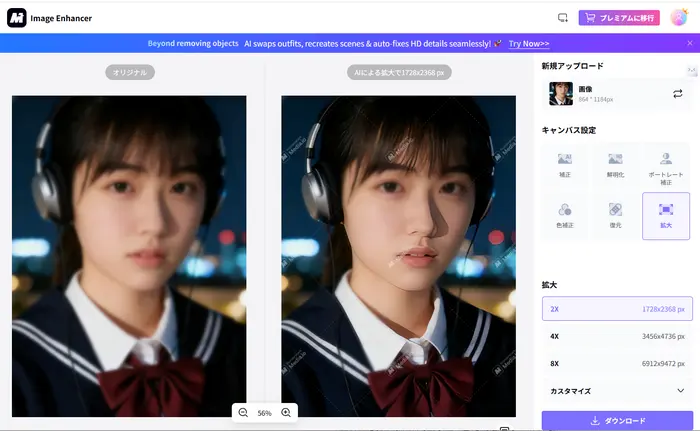The image size is (700, 431).
Task: Collapse the right settings panel icon
Action: pos(692,71)
